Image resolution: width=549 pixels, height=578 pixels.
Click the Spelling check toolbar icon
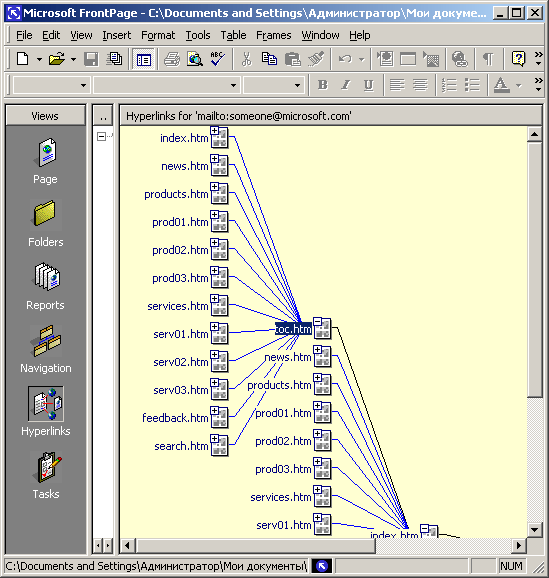tap(218, 59)
